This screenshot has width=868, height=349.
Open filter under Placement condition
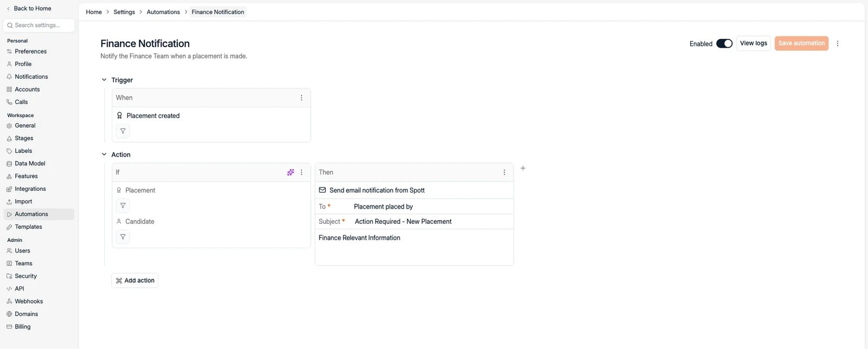coord(123,206)
